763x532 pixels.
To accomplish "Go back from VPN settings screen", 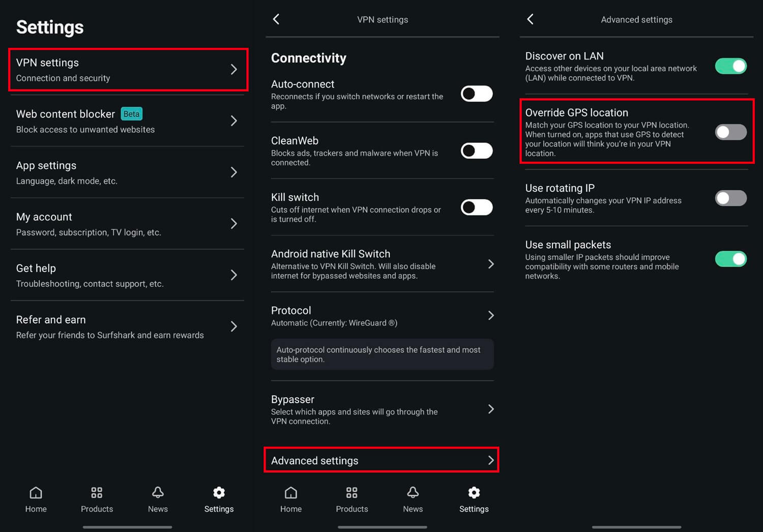I will (x=276, y=19).
